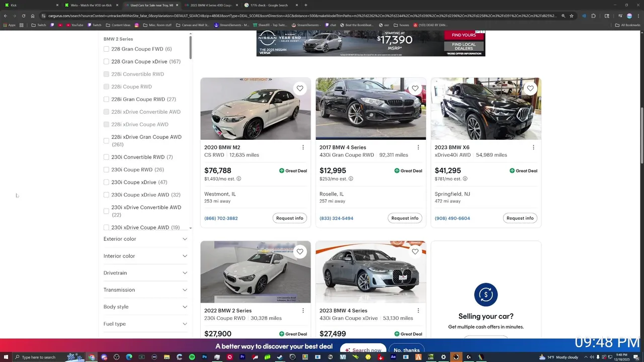
Task: Favorite the 2017 BMW 4 Series listing
Action: (x=415, y=88)
